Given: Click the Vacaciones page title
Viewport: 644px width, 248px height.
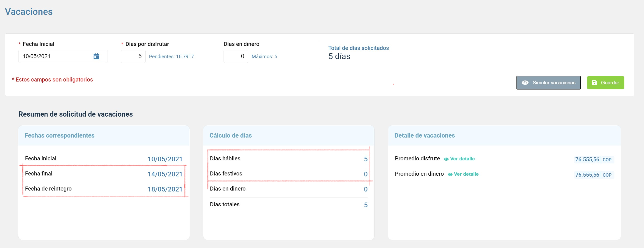Looking at the screenshot, I should (x=29, y=12).
